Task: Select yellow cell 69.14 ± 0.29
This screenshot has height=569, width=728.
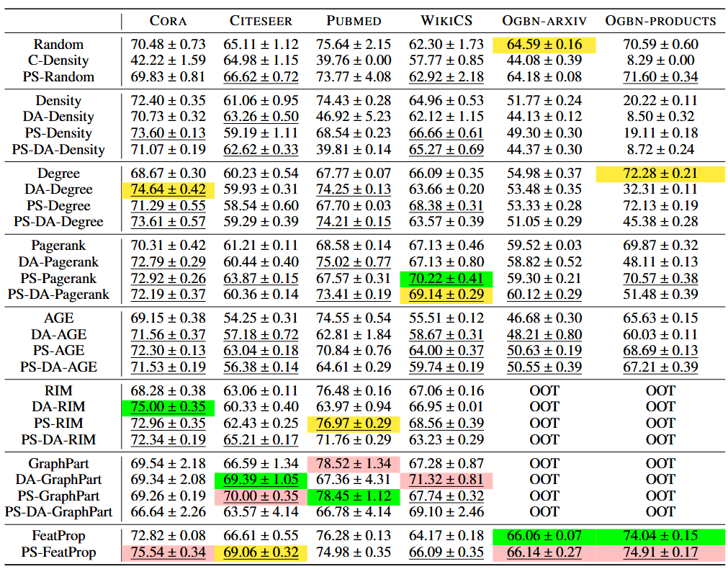Action: 446,295
